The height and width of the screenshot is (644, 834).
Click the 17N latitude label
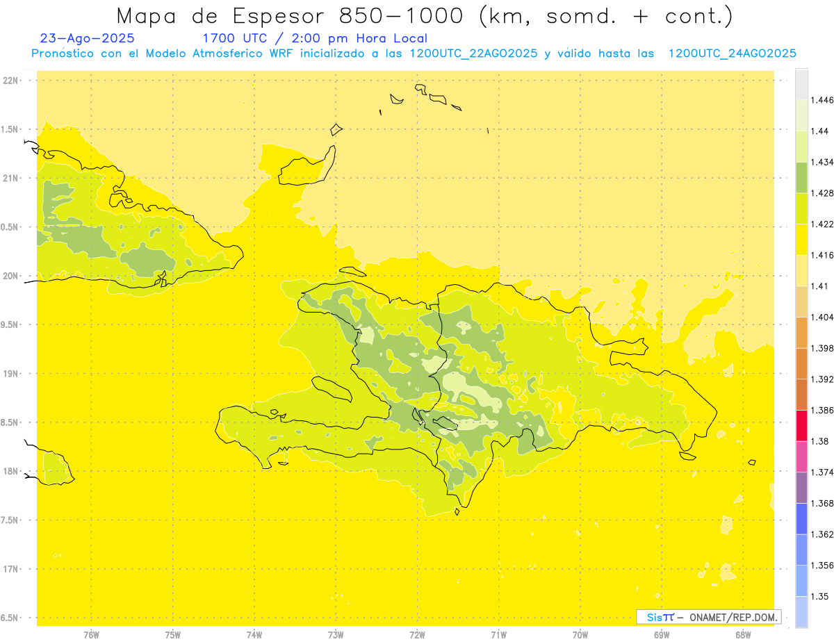coord(10,569)
